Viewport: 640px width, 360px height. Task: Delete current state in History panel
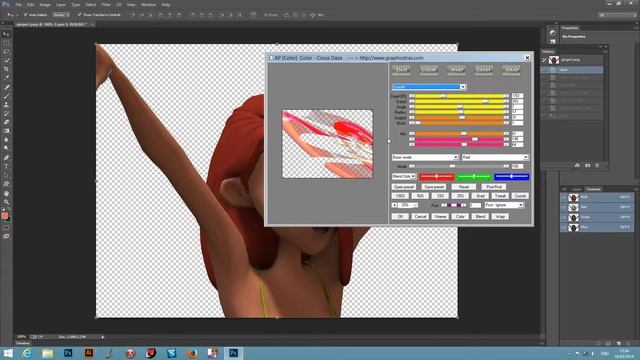click(x=597, y=165)
